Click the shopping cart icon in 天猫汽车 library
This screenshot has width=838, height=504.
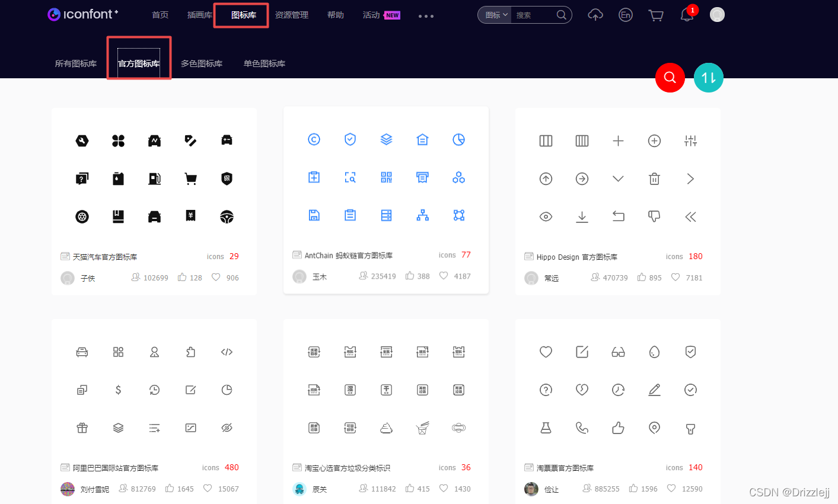[190, 178]
